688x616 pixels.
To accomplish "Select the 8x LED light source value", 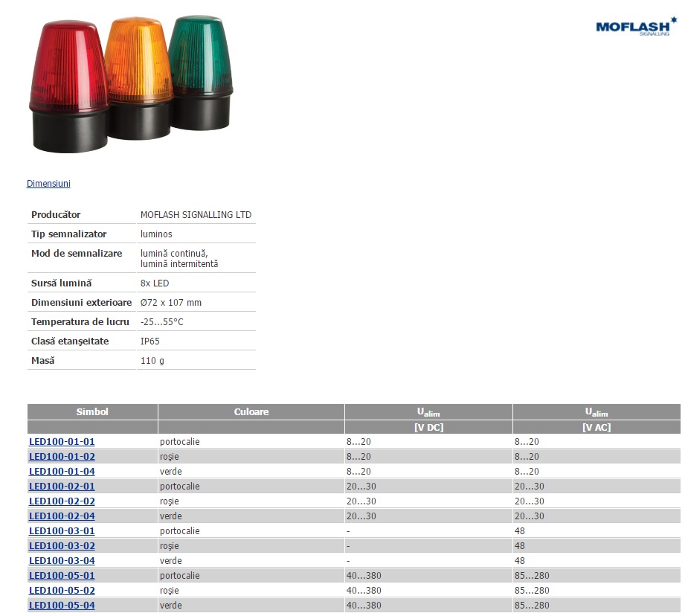I will 155,283.
